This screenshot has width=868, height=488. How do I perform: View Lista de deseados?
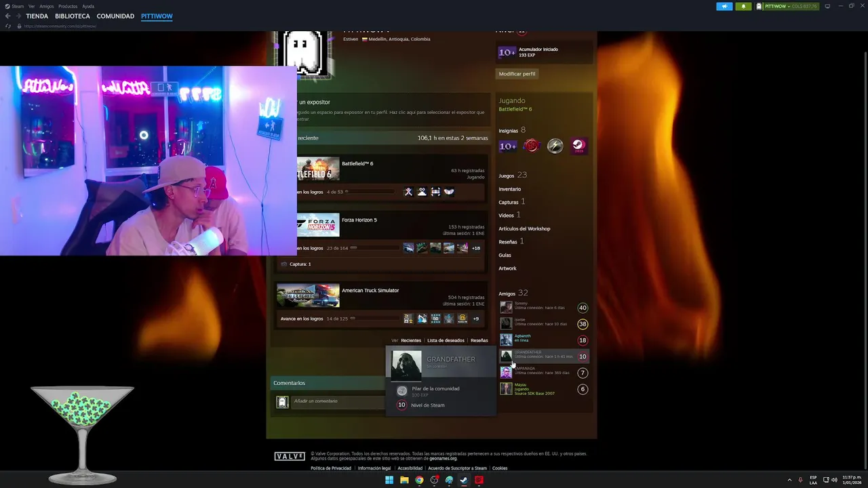click(x=446, y=340)
